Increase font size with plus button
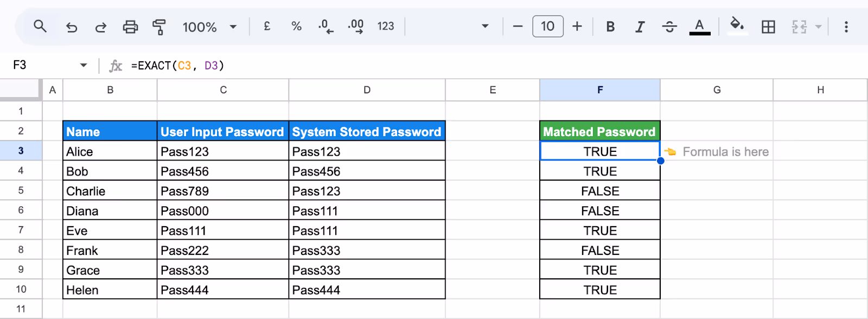Screen dimensions: 868x319 tap(577, 26)
